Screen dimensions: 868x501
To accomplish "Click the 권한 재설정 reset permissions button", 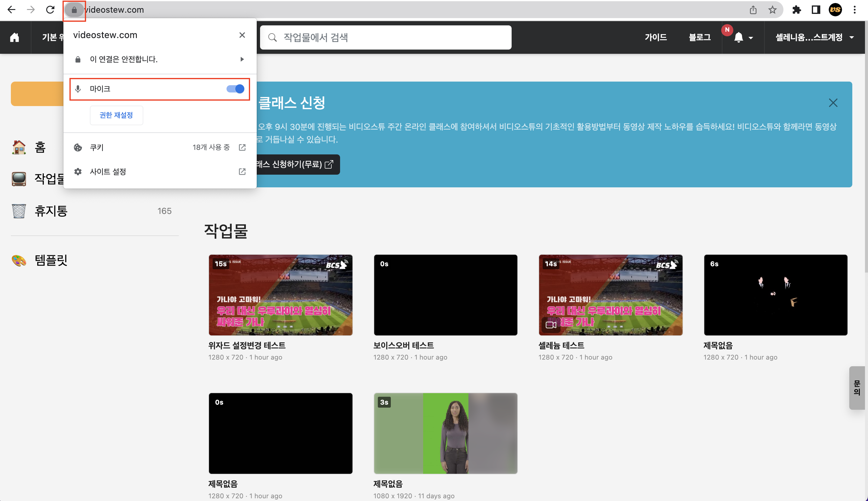I will (x=116, y=115).
